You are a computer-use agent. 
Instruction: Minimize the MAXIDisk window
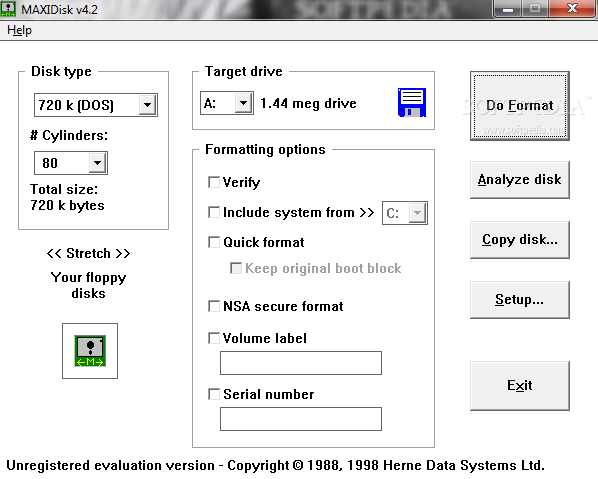coord(508,8)
